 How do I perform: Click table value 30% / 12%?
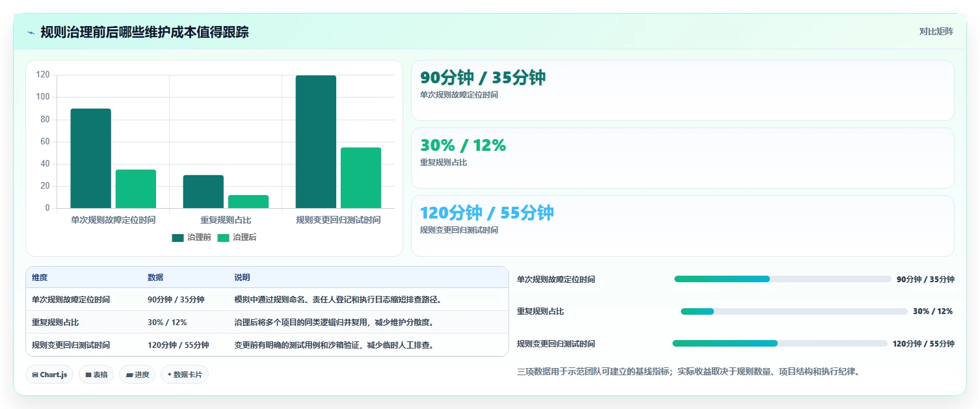pos(167,323)
